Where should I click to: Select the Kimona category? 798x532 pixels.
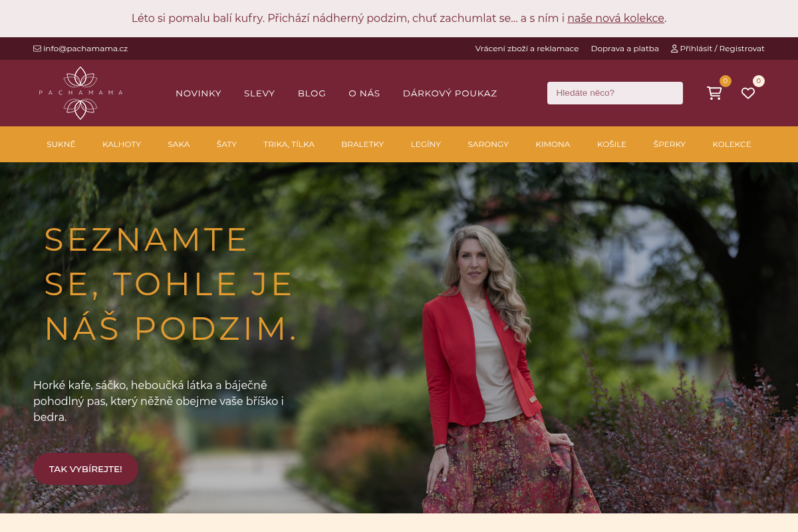click(x=553, y=144)
